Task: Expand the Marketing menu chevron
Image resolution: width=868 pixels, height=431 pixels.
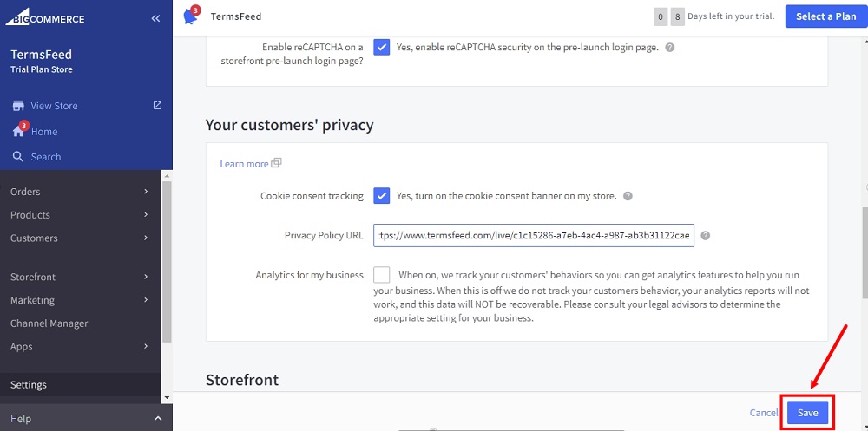Action: pos(146,300)
